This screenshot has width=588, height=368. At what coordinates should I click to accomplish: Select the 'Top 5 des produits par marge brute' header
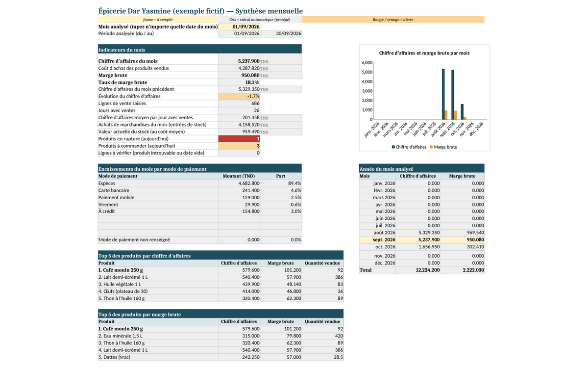[x=220, y=314]
